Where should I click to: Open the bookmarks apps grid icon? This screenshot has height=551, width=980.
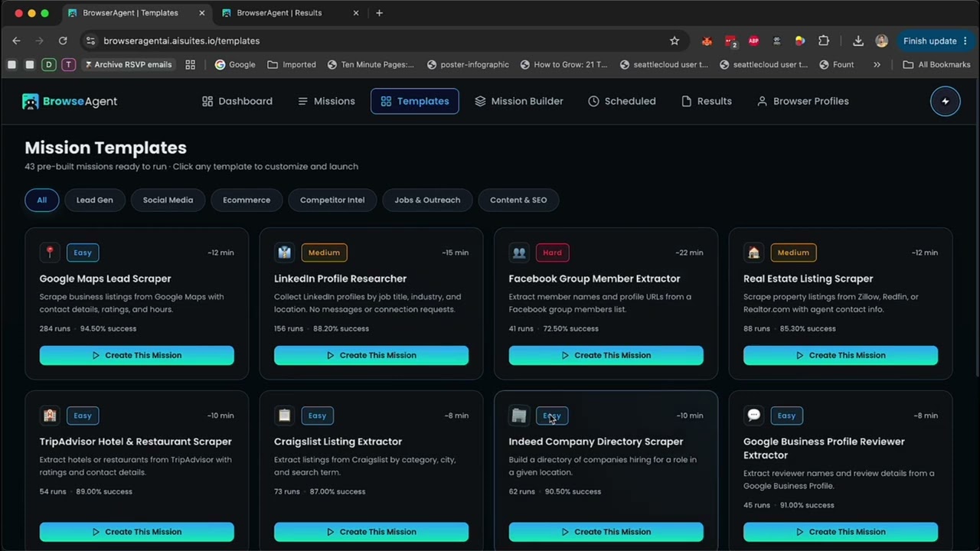pos(190,64)
